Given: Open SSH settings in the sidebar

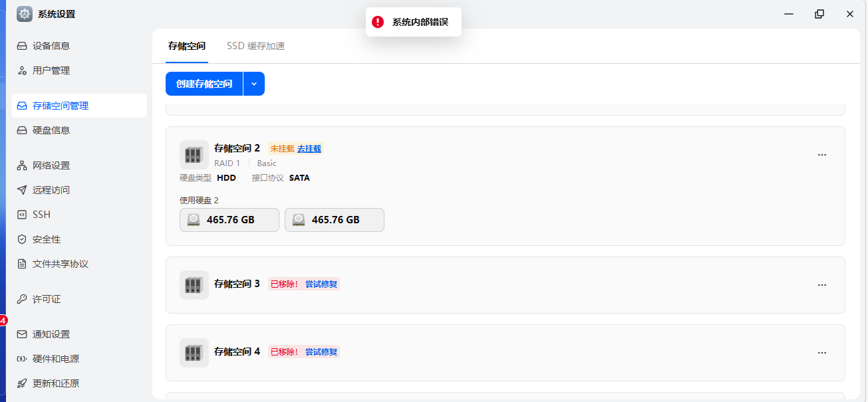Looking at the screenshot, I should (x=79, y=215).
